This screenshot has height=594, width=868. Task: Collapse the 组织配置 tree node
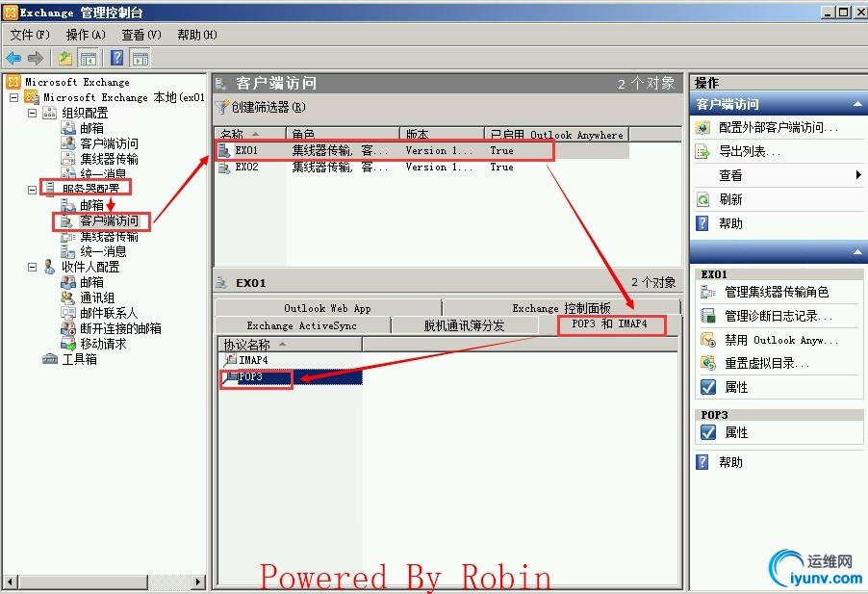pyautogui.click(x=32, y=113)
